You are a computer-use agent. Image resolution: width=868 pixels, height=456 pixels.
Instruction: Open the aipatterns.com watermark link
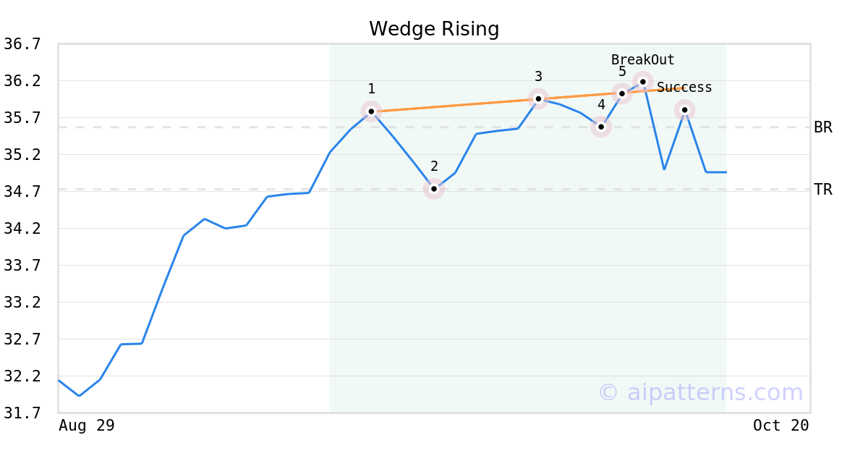click(x=700, y=392)
